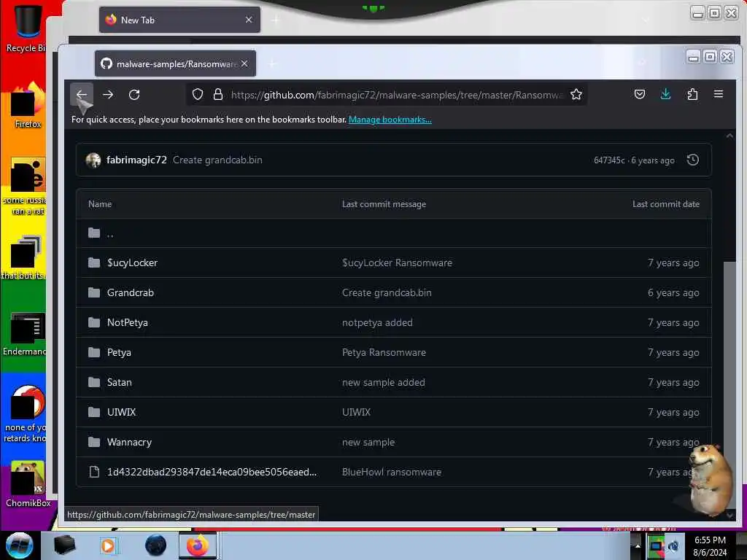This screenshot has width=747, height=560.
Task: Reload the GitHub page
Action: 134,95
